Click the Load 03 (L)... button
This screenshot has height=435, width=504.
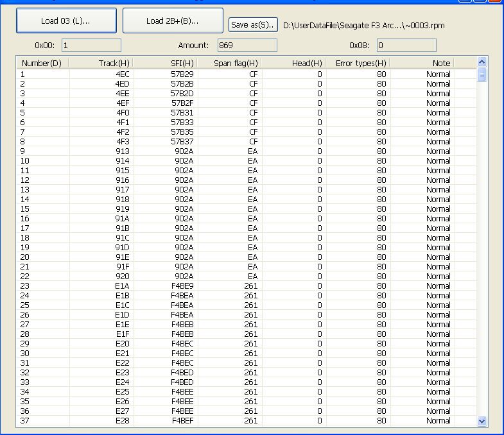(x=66, y=21)
